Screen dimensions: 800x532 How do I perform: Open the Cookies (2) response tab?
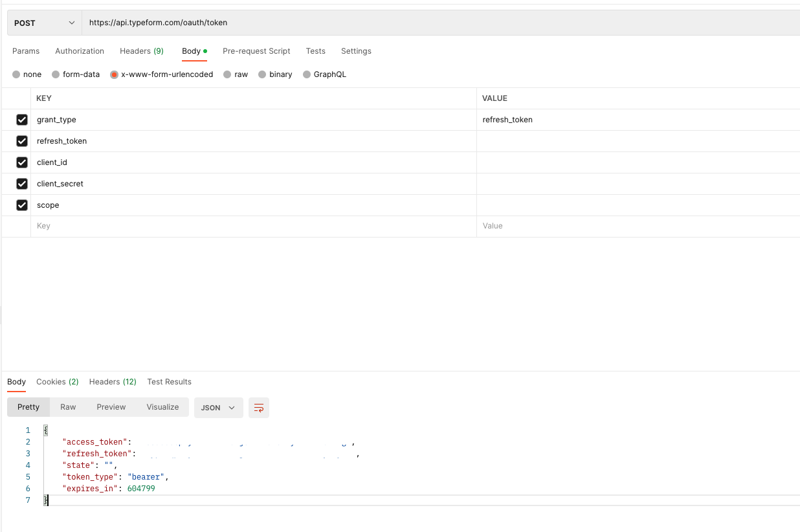58,382
